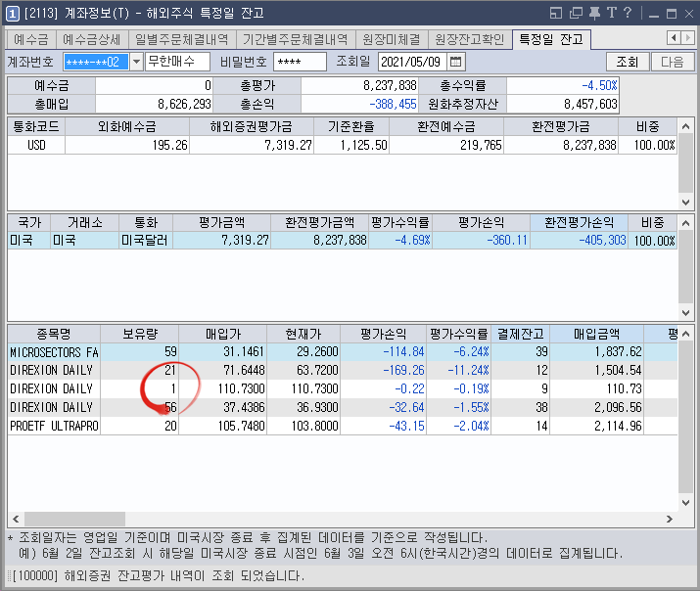Click horizontal scrollbar left arrow in holdings
Image resolution: width=700 pixels, height=591 pixels.
(16, 519)
